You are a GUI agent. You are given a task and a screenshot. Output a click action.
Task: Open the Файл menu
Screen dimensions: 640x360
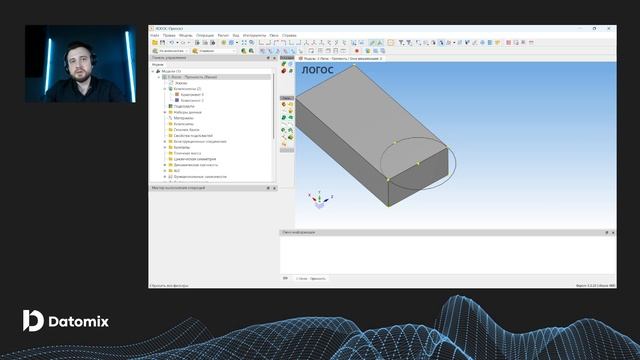155,36
